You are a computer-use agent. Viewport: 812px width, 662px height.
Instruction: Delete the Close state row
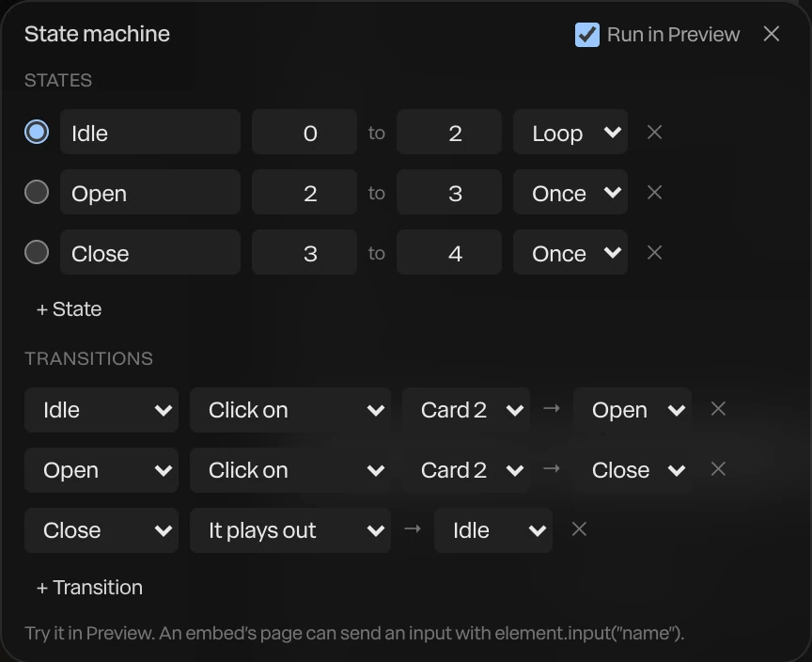point(654,252)
